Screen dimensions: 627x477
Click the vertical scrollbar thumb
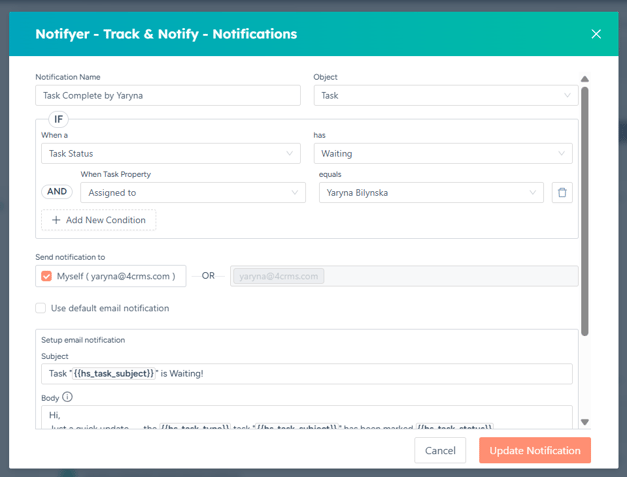pos(585,211)
